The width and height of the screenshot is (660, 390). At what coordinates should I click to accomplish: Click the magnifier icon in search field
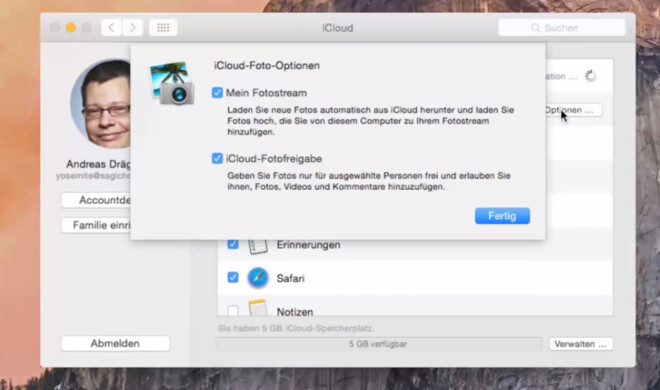535,28
